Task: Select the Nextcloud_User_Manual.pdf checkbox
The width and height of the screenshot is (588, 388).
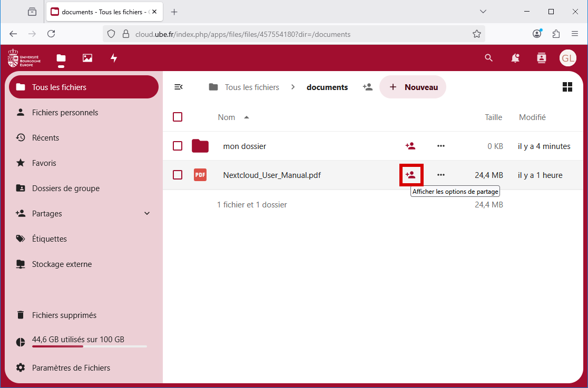Action: click(x=178, y=175)
